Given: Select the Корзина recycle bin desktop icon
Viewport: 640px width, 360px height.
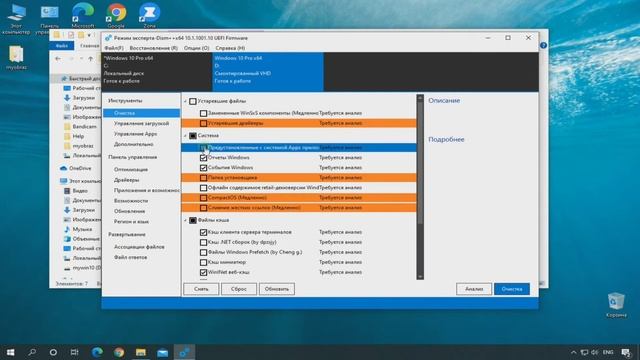Looking at the screenshot, I should [x=616, y=304].
